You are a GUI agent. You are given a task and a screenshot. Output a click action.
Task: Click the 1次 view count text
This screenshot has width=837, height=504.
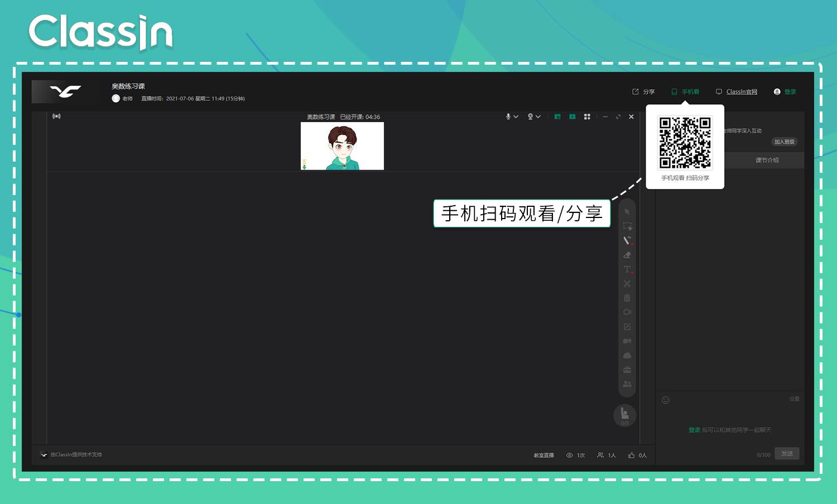pos(581,455)
